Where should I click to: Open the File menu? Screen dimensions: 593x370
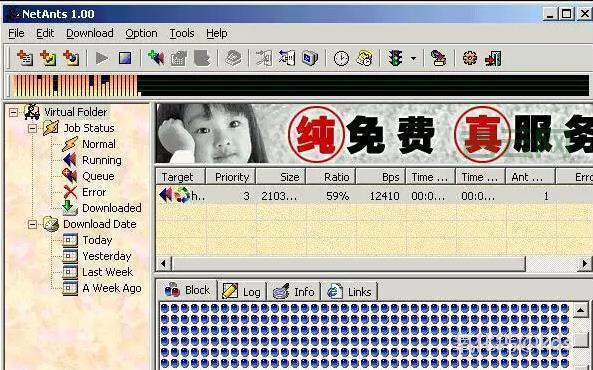16,33
